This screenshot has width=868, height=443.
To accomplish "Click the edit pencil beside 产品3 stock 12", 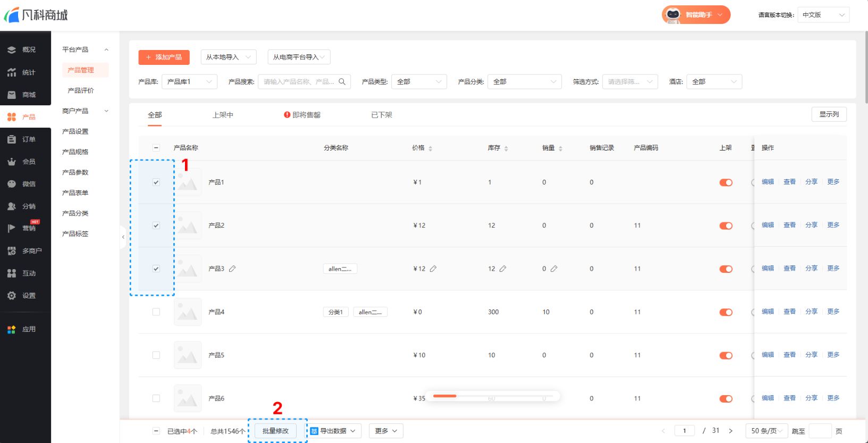I will [503, 269].
